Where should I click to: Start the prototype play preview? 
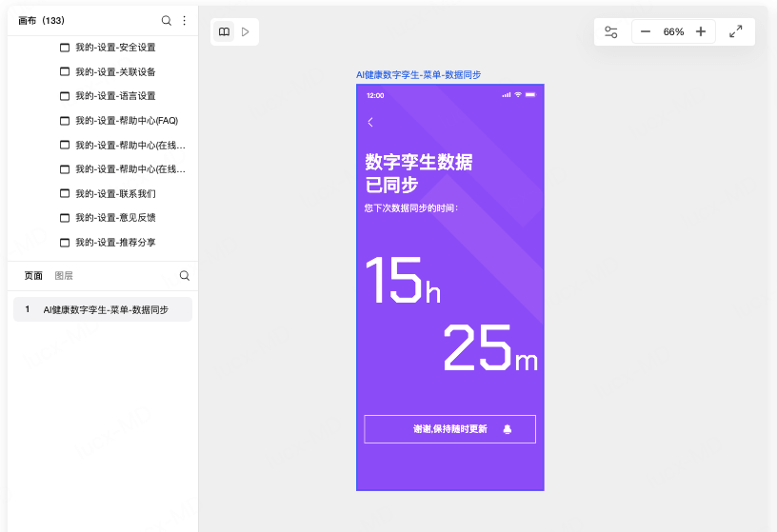pyautogui.click(x=246, y=31)
